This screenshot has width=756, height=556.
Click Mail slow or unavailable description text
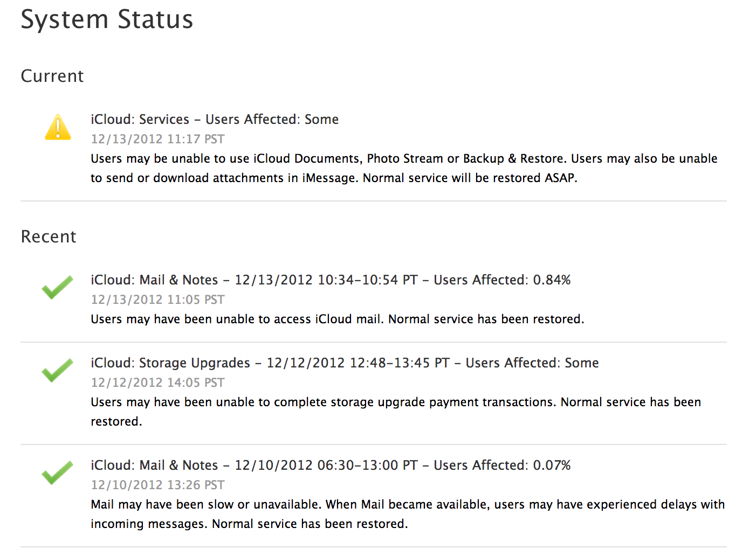click(408, 514)
